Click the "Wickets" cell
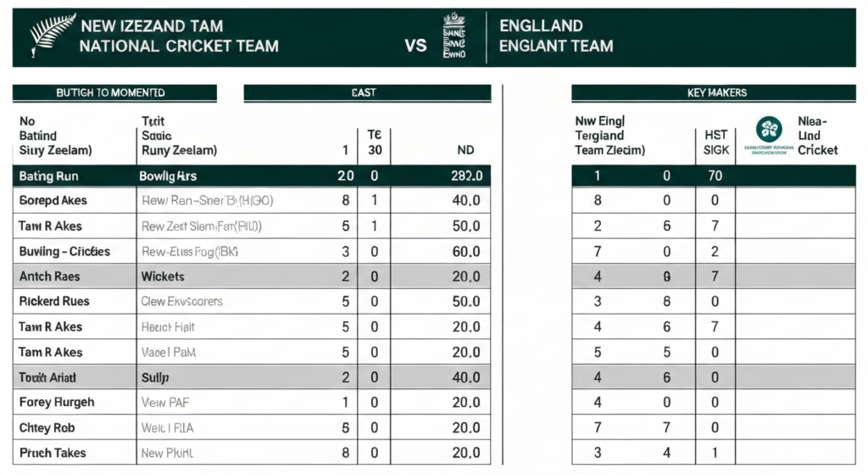 click(162, 276)
